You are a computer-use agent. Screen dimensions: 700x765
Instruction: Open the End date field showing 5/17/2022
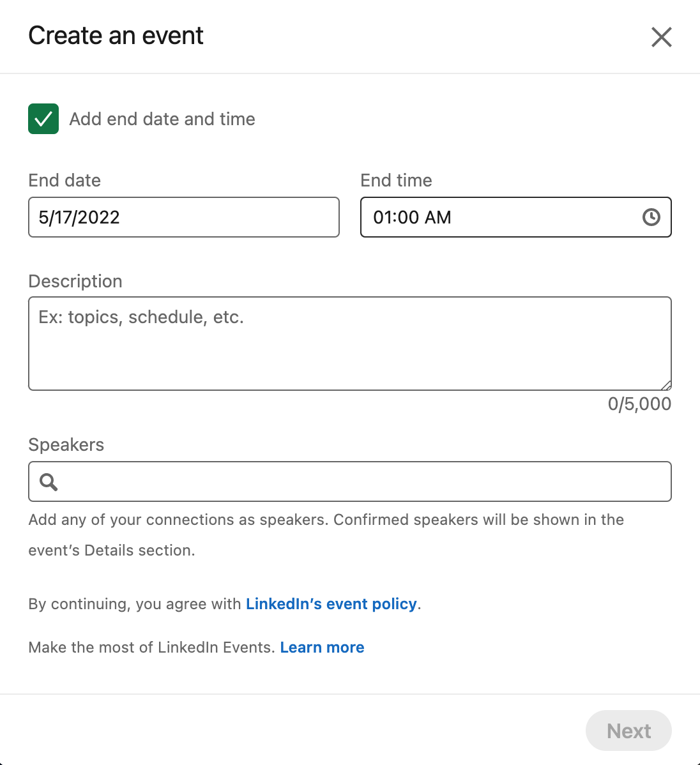184,217
